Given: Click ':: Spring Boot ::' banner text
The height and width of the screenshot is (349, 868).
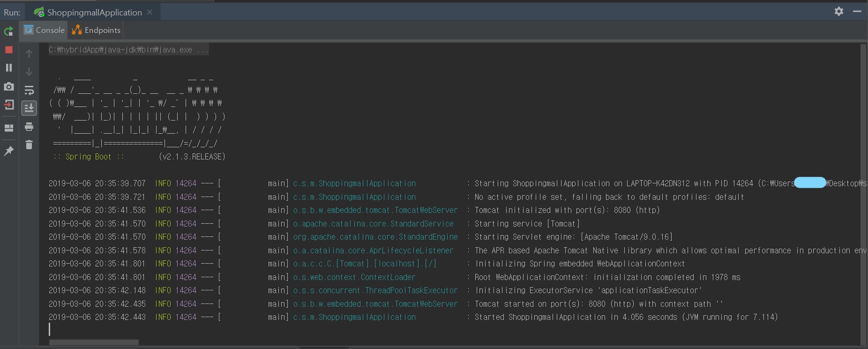Looking at the screenshot, I should click(89, 157).
